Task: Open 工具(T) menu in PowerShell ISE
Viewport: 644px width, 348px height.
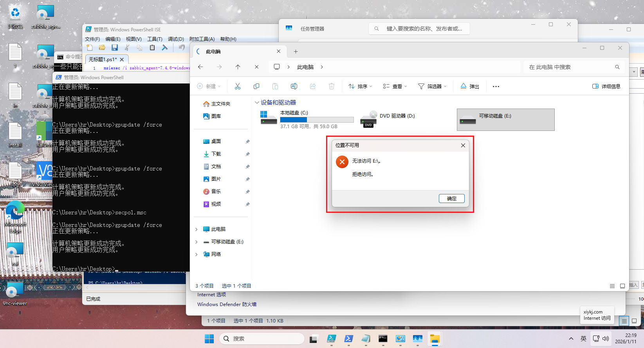Action: (155, 39)
